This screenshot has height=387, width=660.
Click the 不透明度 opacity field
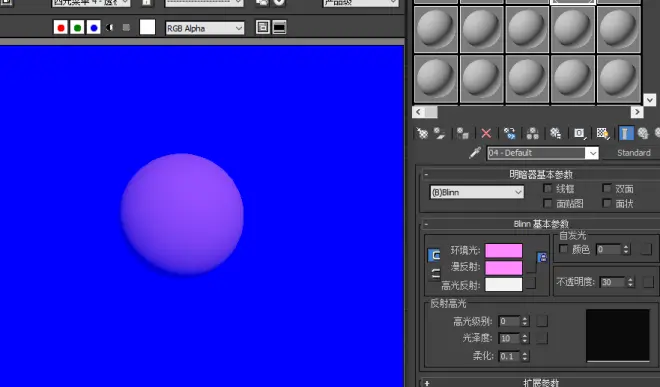613,282
